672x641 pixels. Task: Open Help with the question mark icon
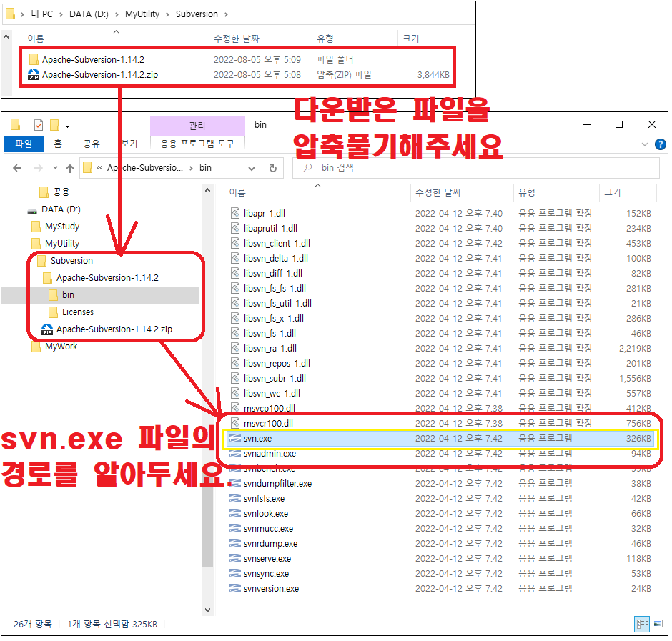coord(661,143)
